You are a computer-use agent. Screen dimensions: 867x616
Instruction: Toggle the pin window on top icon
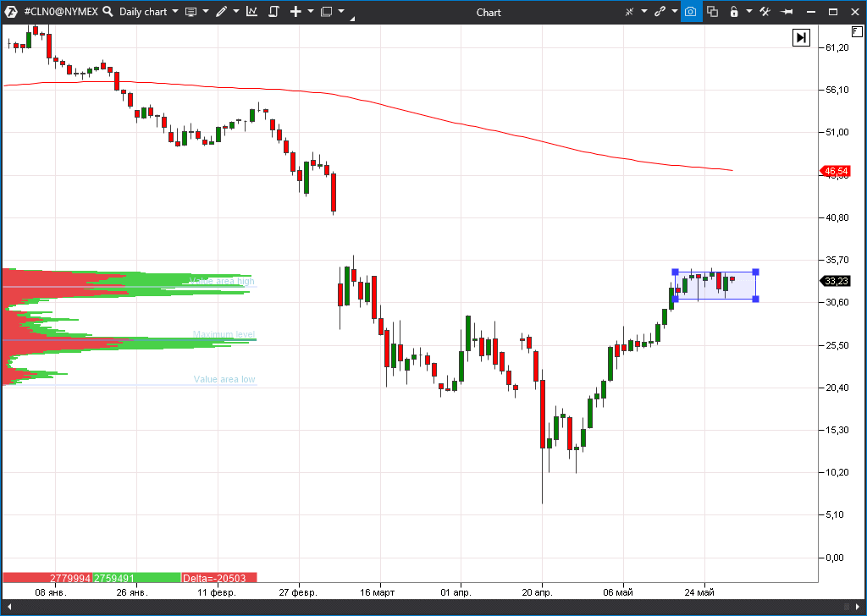[x=787, y=12]
